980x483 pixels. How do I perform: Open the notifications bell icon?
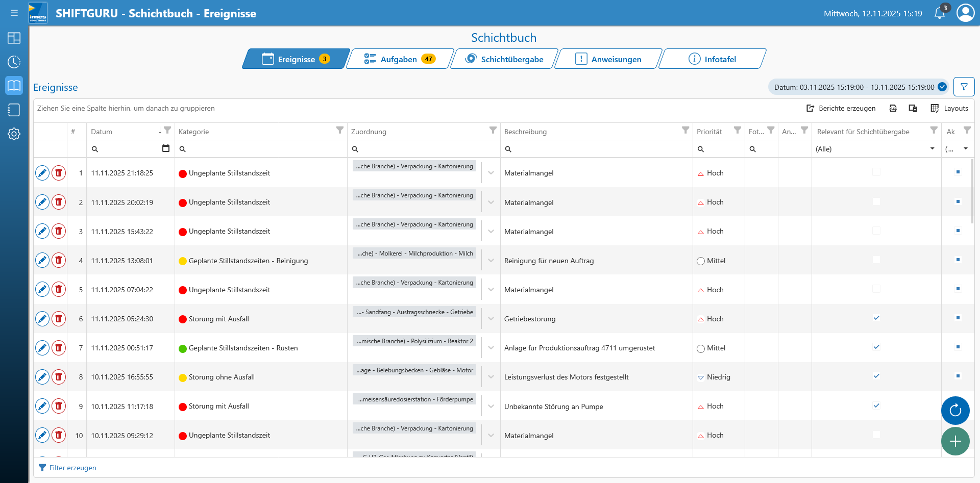(x=939, y=13)
